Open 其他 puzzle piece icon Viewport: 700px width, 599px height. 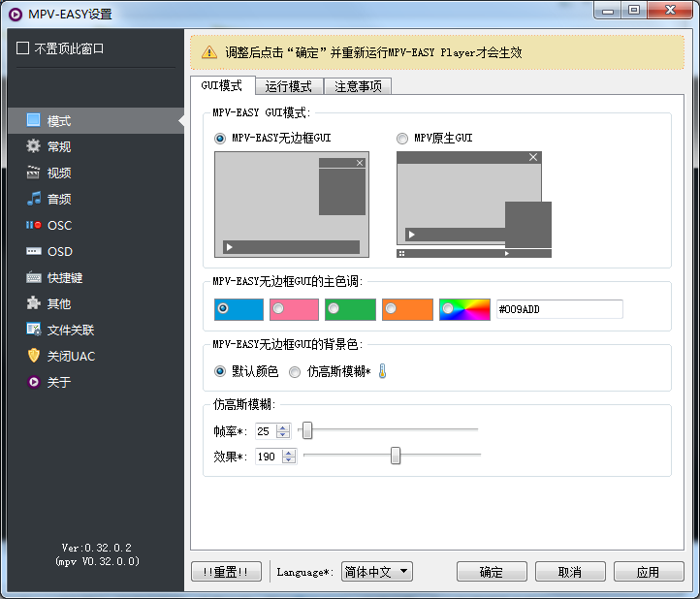point(34,303)
